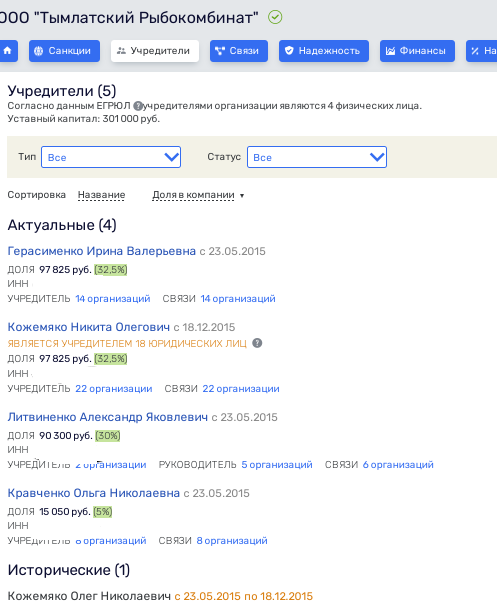Click the Учредители (5) heading

(62, 91)
